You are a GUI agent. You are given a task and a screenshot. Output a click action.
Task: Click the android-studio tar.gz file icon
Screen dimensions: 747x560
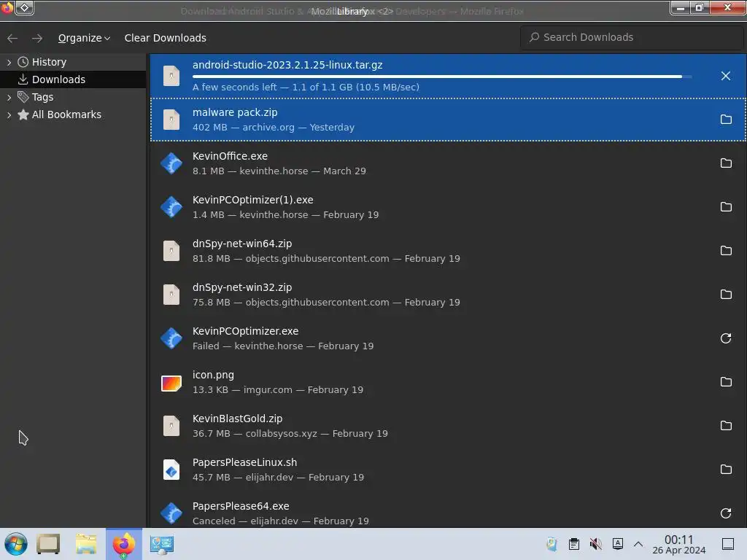click(171, 76)
